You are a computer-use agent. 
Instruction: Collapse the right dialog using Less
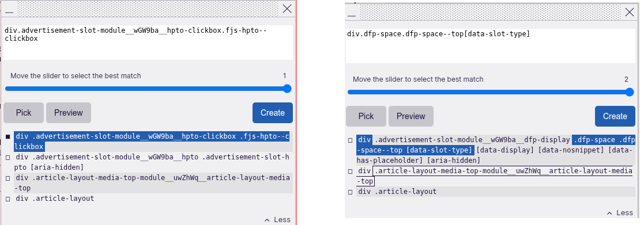click(620, 213)
